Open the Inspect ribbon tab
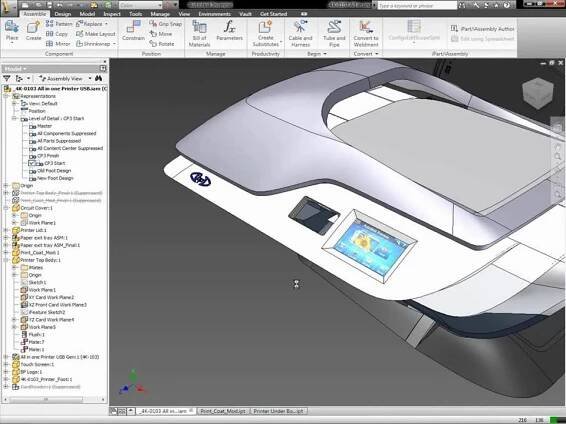Screen dimensions: 566x424 coord(112,14)
